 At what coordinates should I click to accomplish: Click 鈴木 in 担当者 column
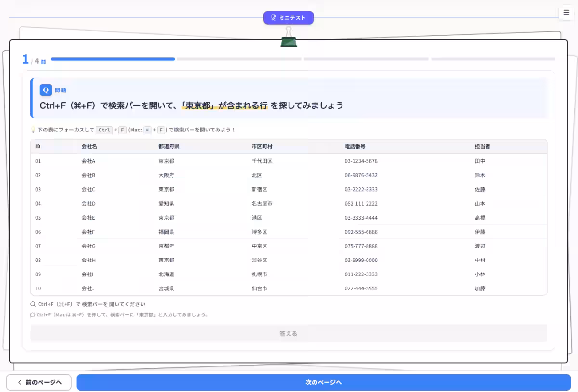click(480, 175)
